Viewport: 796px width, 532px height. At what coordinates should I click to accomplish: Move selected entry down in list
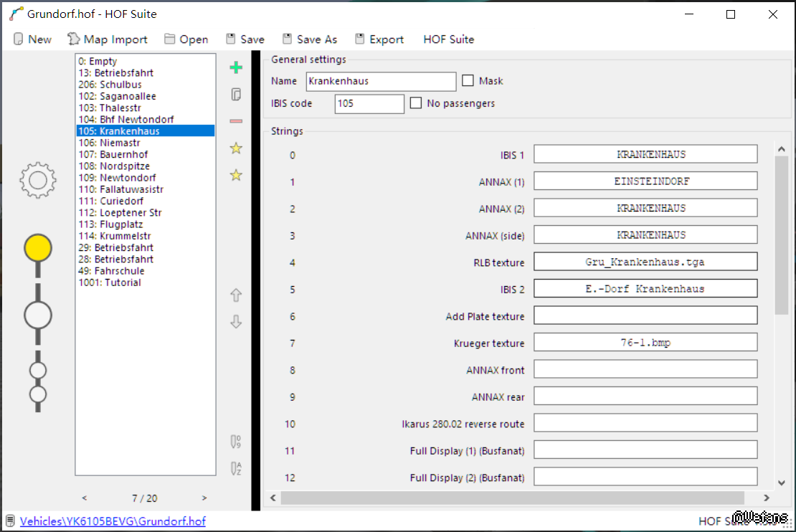coord(235,322)
